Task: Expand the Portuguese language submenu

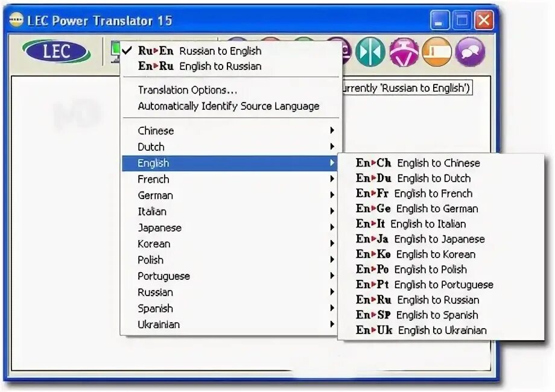Action: pyautogui.click(x=230, y=276)
